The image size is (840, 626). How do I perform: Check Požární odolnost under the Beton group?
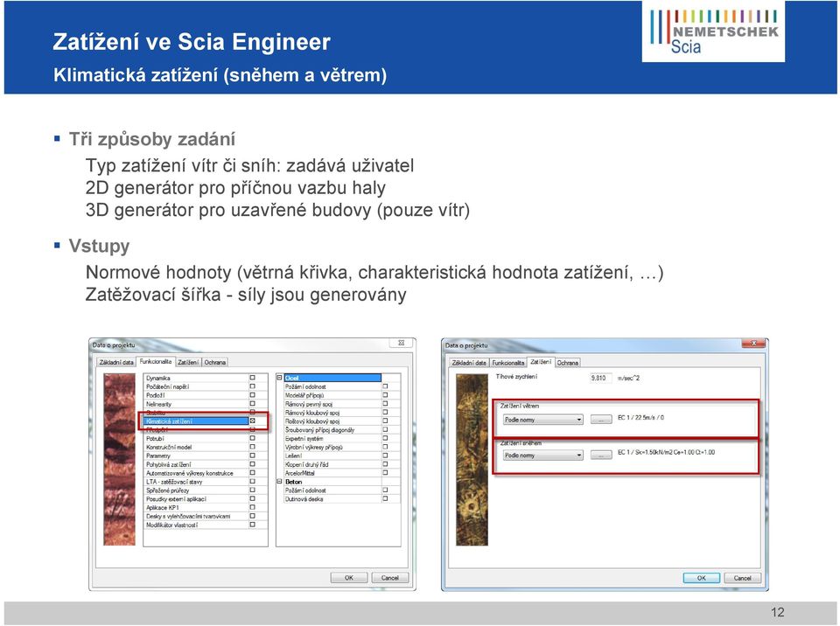385,490
